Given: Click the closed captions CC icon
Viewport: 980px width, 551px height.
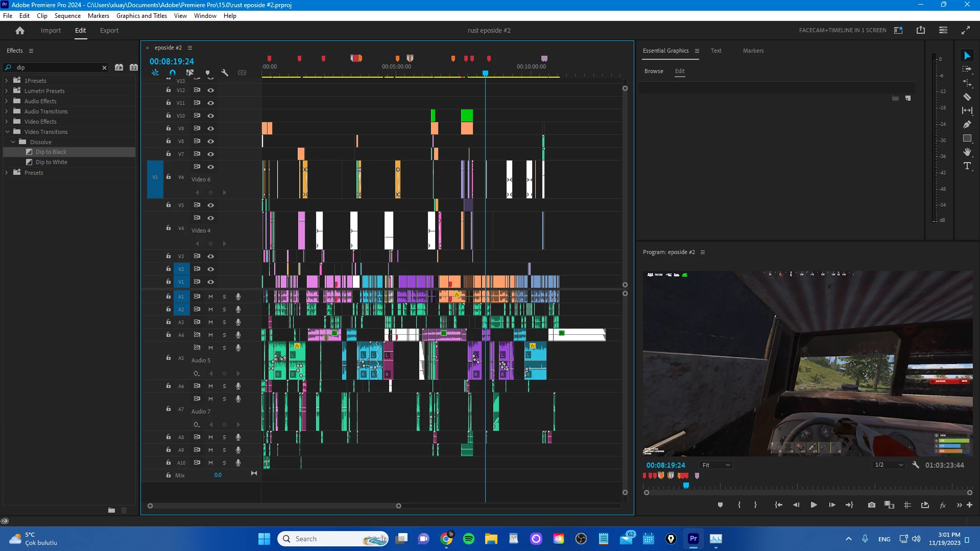Looking at the screenshot, I should click(x=242, y=73).
